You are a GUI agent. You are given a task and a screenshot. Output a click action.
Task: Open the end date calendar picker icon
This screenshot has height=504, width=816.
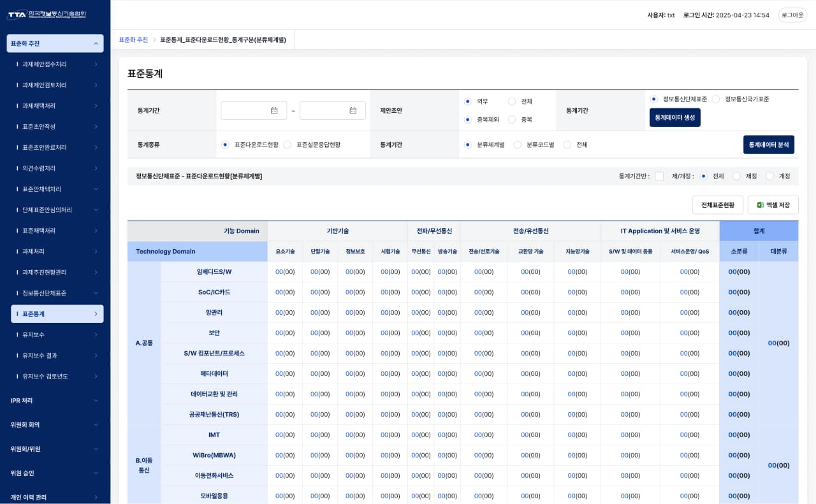353,110
